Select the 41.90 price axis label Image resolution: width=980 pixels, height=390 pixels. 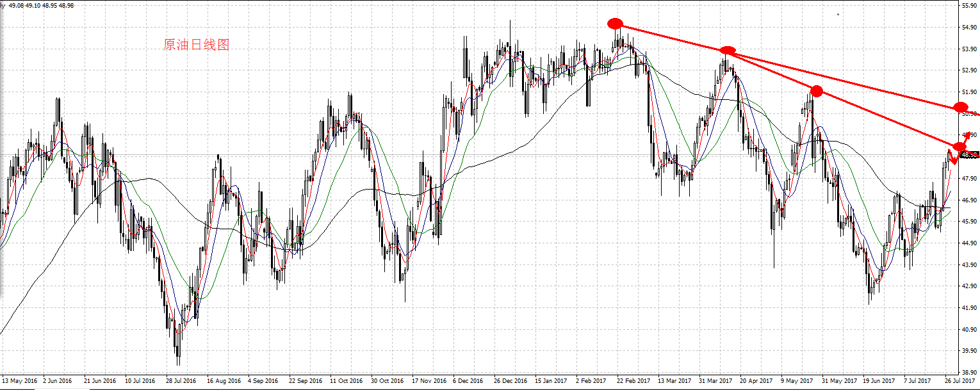coord(969,307)
